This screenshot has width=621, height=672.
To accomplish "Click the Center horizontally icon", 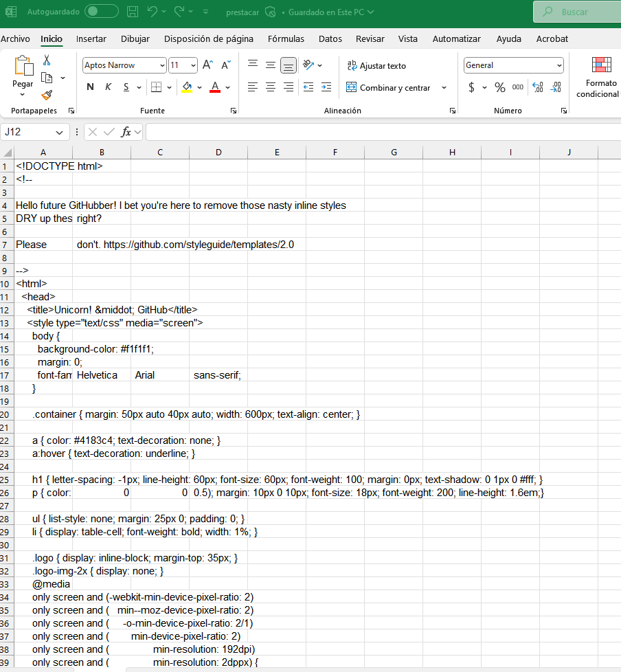I will [271, 87].
